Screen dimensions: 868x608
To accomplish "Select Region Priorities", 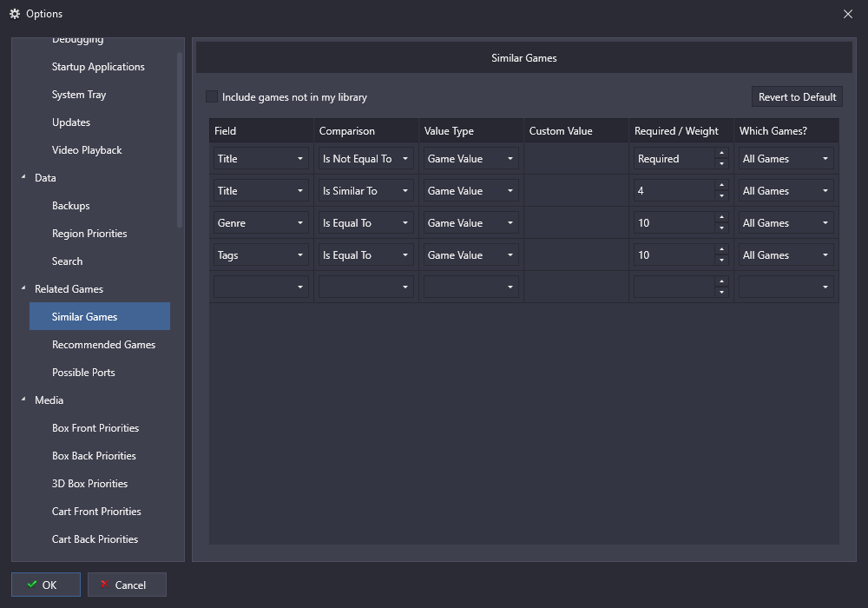I will pos(89,233).
